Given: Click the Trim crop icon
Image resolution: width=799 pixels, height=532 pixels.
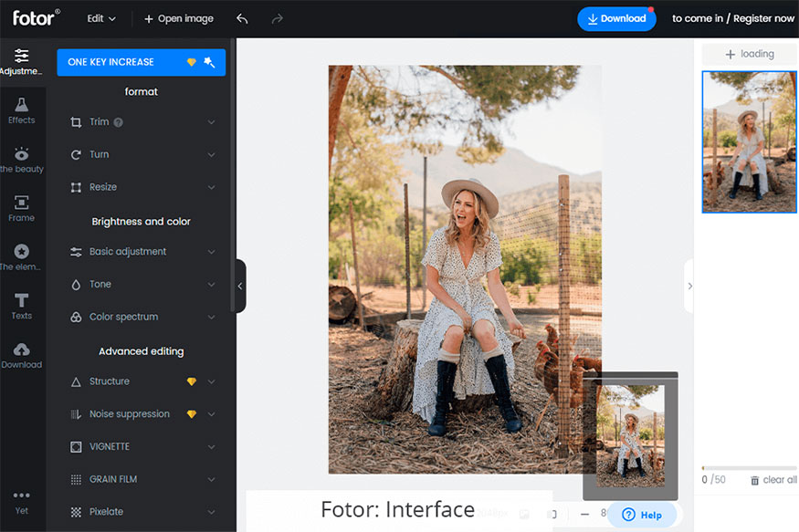Looking at the screenshot, I should click(x=76, y=122).
